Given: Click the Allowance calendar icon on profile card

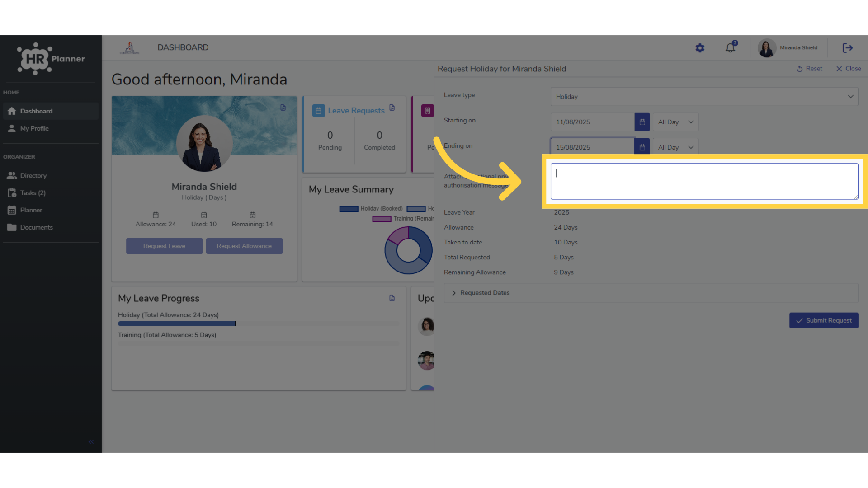Looking at the screenshot, I should coord(156,215).
